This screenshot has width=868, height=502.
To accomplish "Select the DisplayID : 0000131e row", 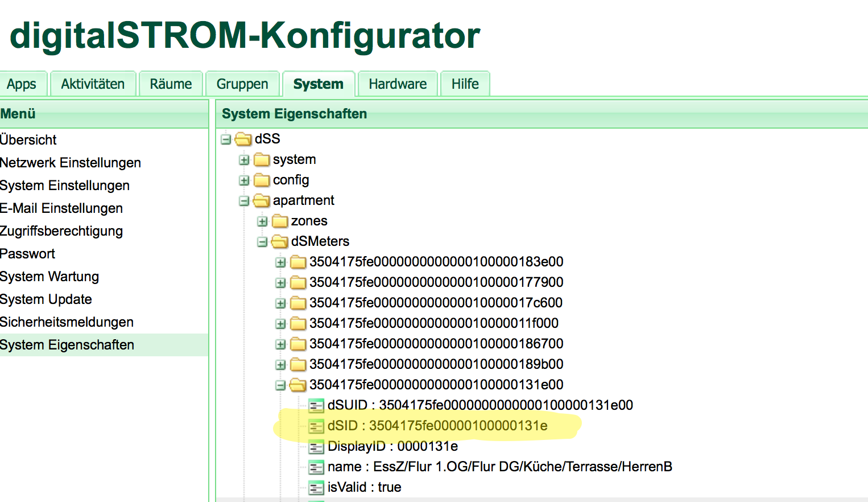I will (x=392, y=446).
